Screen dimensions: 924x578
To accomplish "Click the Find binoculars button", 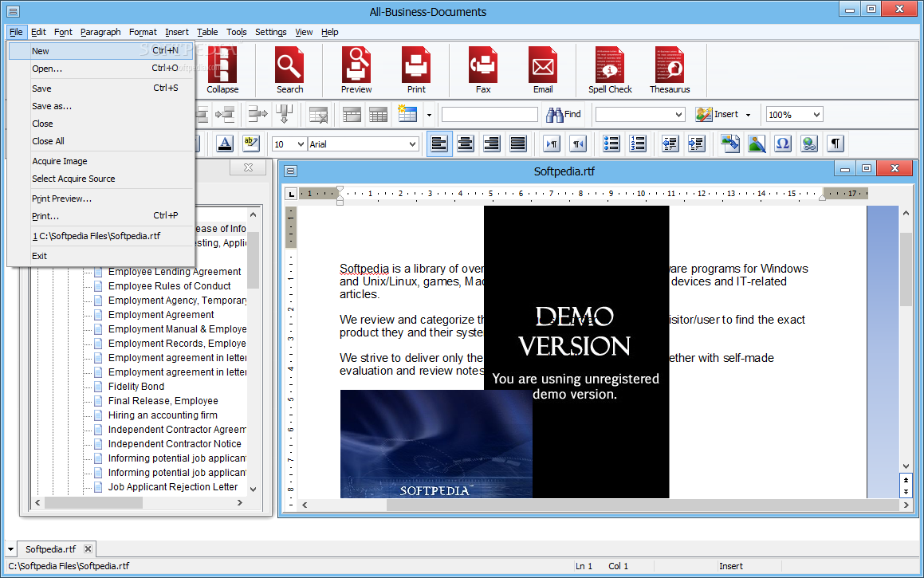I will (564, 114).
